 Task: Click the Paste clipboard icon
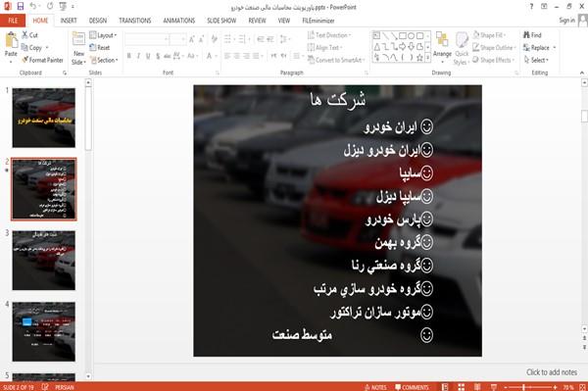tap(11, 40)
